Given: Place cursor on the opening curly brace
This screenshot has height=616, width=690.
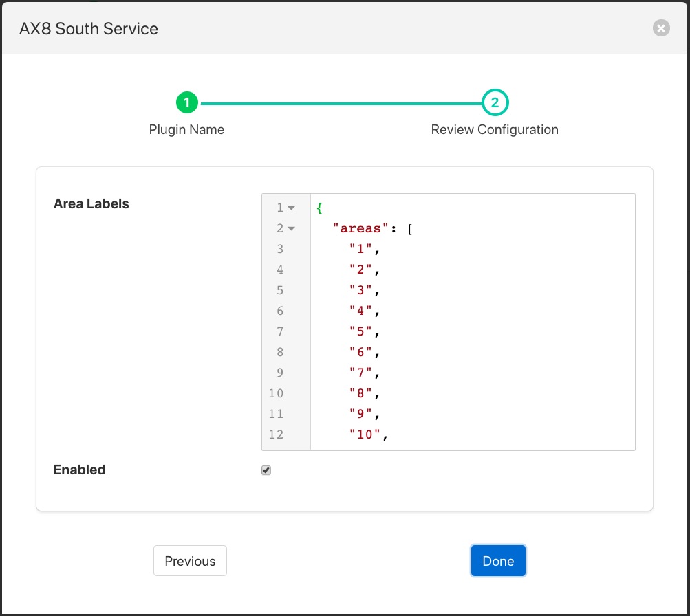Looking at the screenshot, I should point(319,208).
